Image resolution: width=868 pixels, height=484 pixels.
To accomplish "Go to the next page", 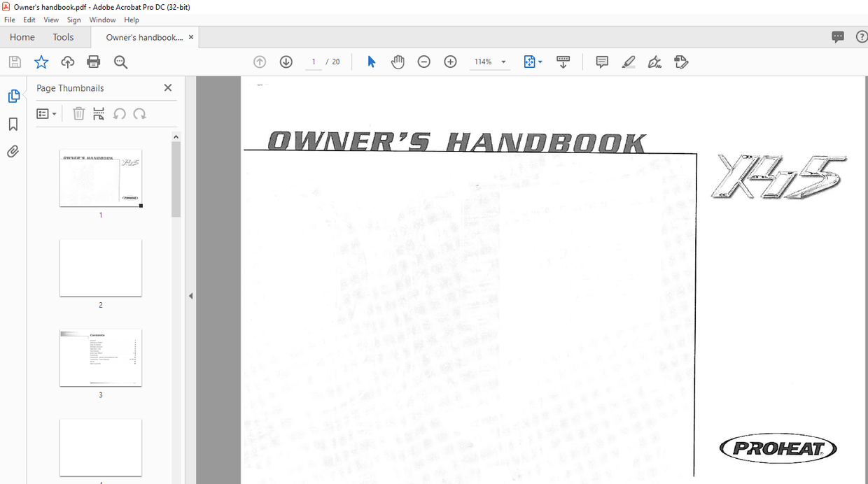I will [x=286, y=62].
